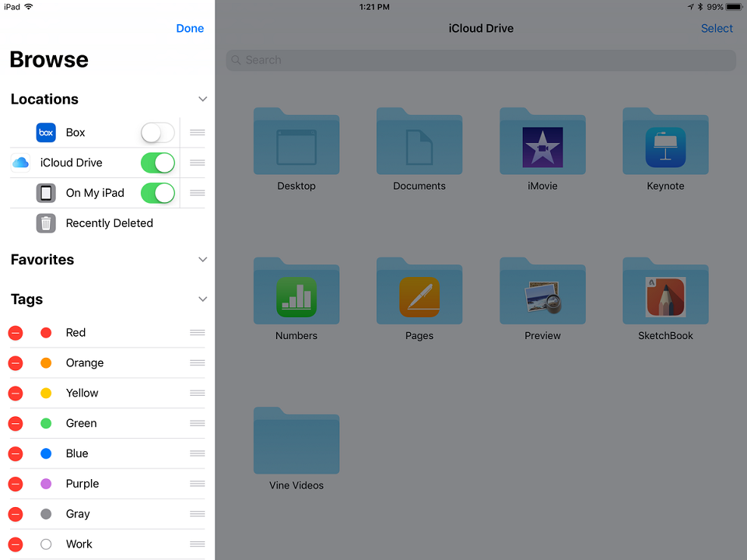Grab the reorder handle for Red tag
This screenshot has height=560, width=747.
pos(197,332)
